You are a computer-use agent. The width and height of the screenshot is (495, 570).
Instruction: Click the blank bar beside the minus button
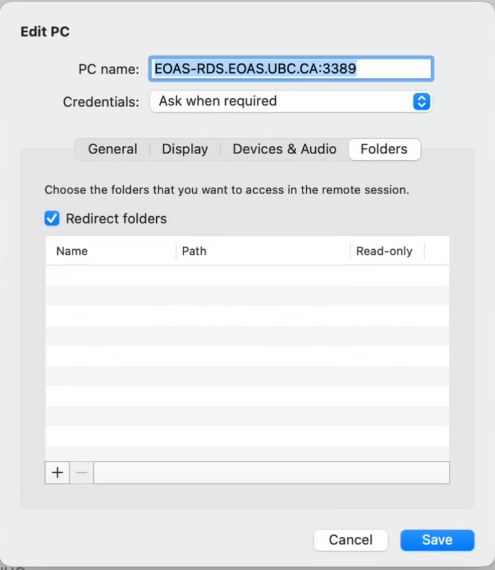271,473
